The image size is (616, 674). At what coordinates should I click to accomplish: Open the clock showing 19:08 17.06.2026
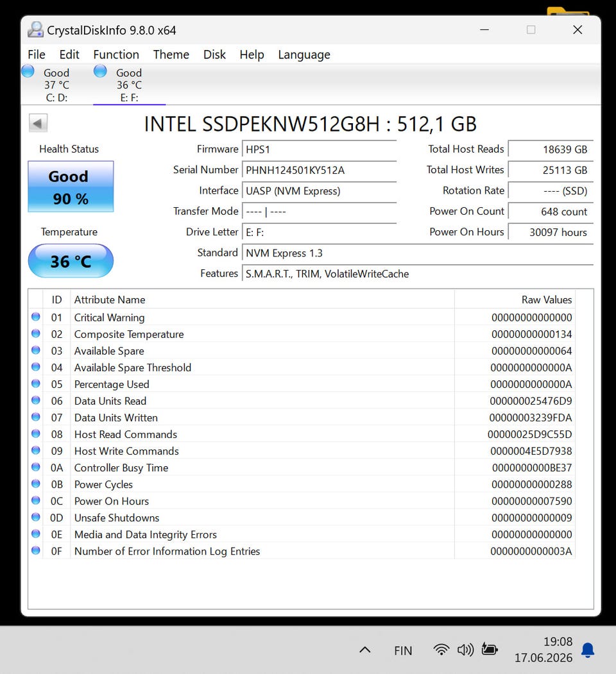543,650
